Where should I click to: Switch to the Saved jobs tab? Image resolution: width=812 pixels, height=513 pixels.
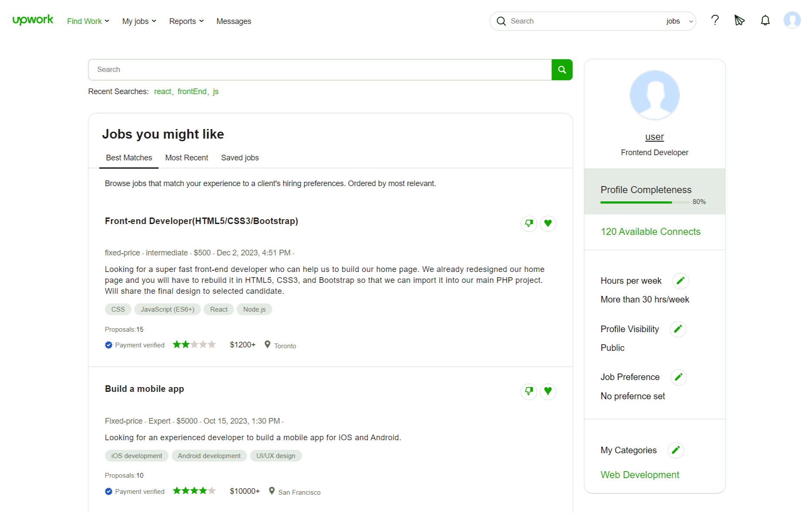click(x=240, y=158)
